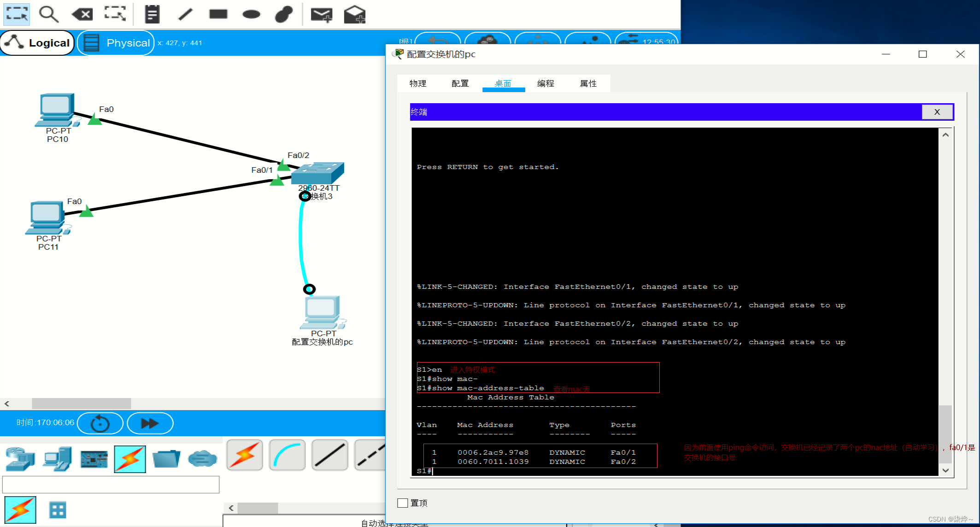Select the Inspect magnifier tool
This screenshot has width=980, height=527.
pyautogui.click(x=48, y=14)
